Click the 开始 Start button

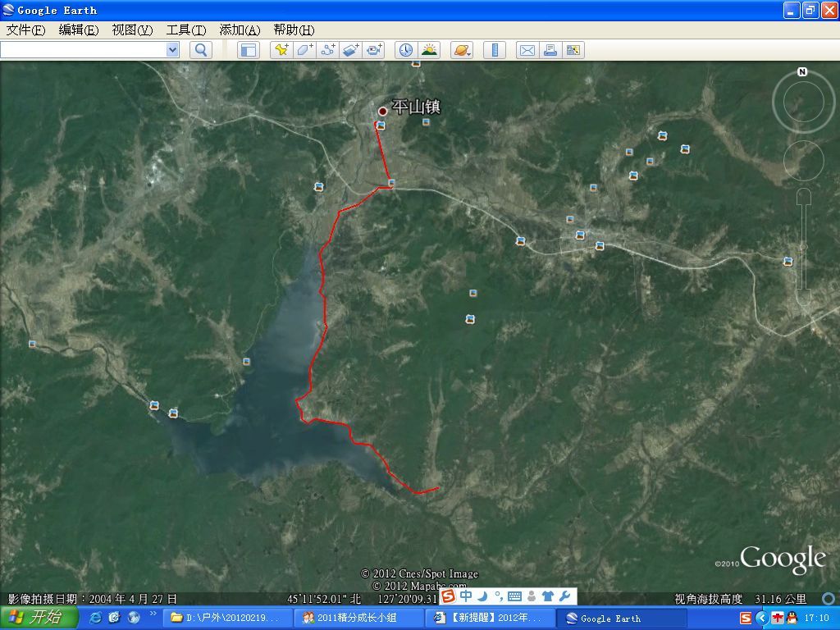[39, 618]
